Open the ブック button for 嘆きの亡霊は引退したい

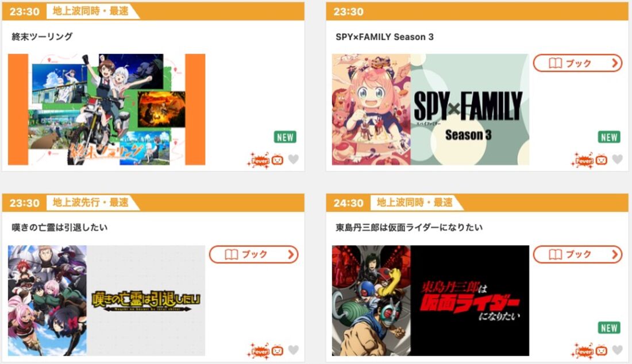[253, 254]
